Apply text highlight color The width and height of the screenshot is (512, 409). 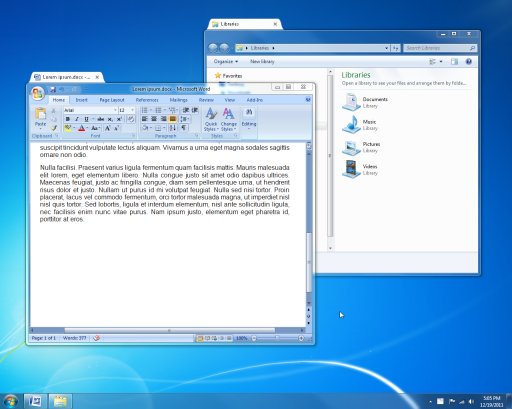(68, 128)
